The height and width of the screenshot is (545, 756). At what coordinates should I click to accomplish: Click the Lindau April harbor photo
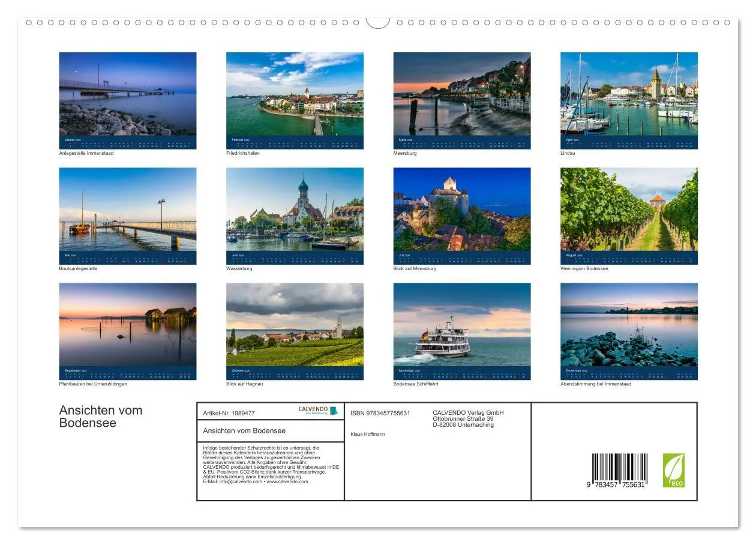click(629, 94)
